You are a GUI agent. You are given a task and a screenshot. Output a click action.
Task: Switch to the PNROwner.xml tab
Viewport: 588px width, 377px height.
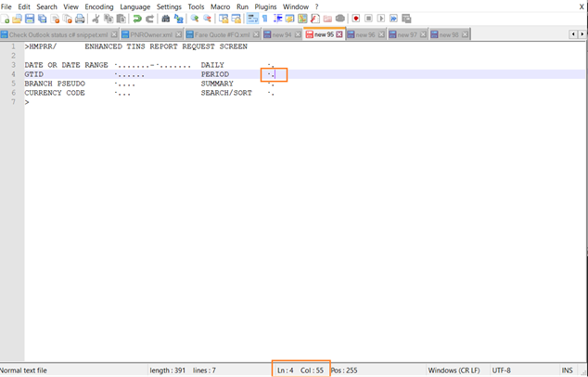[149, 34]
